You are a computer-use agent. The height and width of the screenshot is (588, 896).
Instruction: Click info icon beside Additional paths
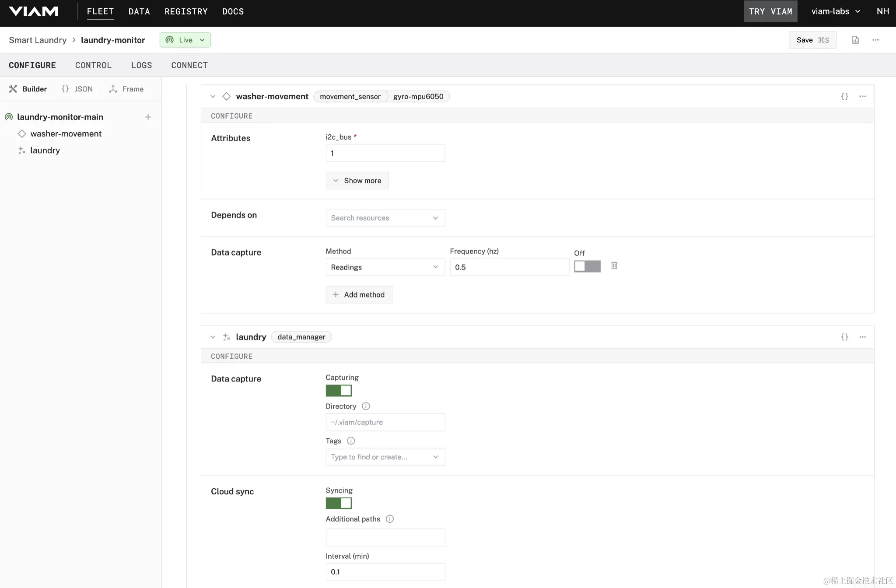click(390, 519)
